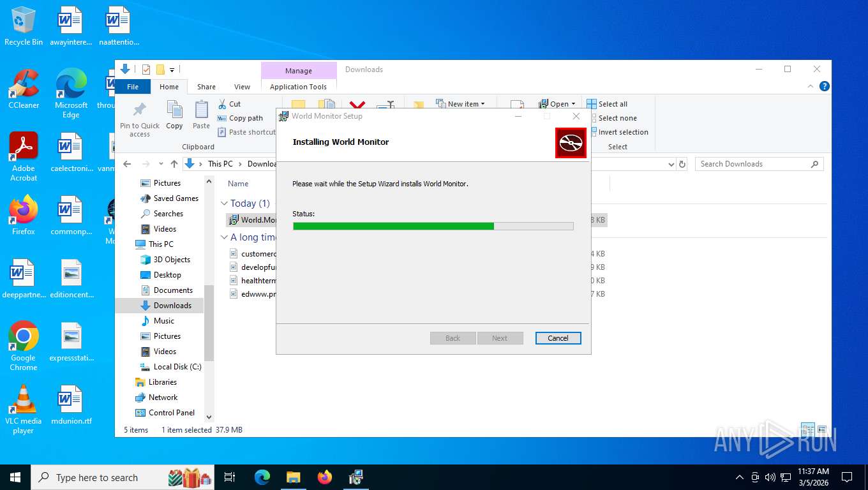Open the View ribbon tab
Viewport: 868px width, 490px height.
(242, 87)
